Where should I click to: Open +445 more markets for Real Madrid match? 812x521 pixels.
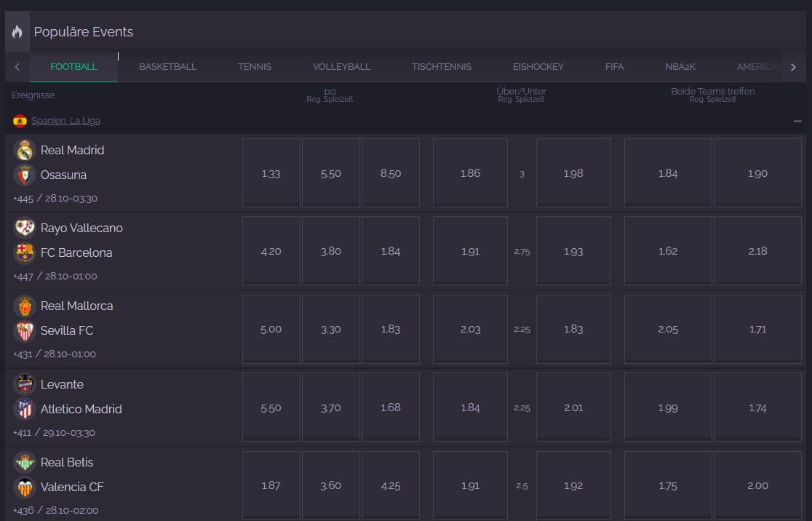click(23, 199)
